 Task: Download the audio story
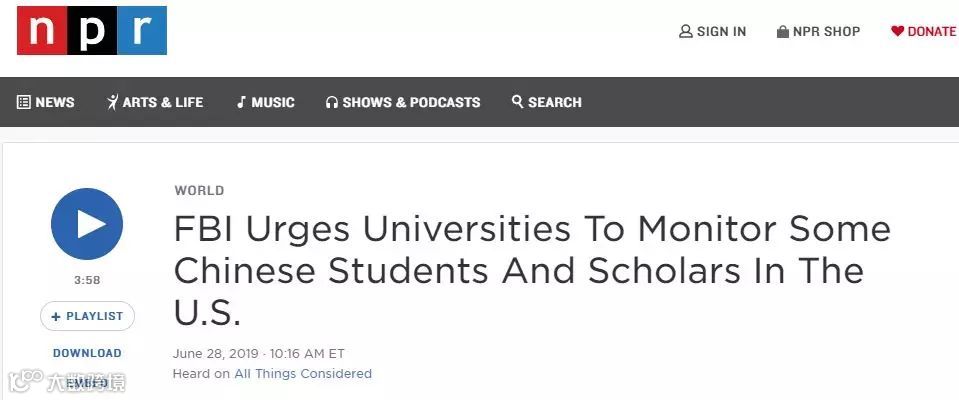pos(87,353)
